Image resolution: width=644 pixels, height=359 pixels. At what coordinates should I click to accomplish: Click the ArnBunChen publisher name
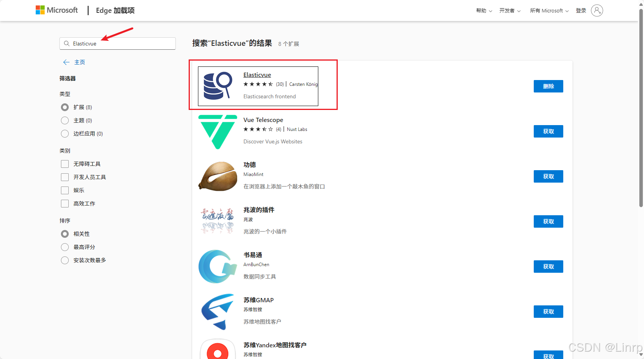[256, 265]
